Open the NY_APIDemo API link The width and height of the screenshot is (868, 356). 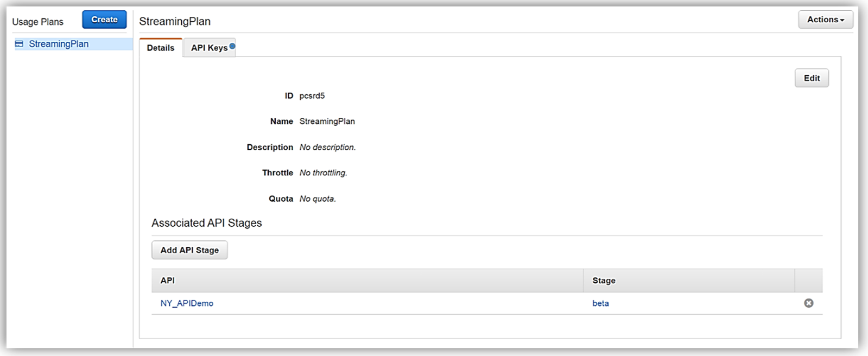[x=187, y=303]
